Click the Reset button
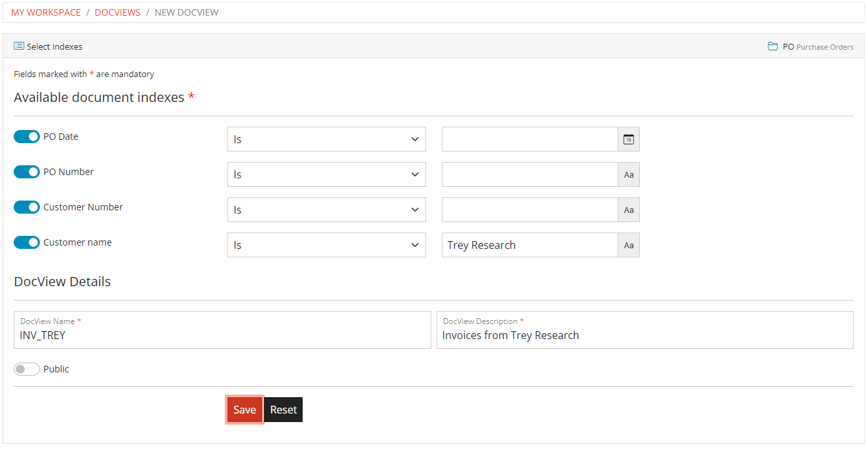This screenshot has height=456, width=868. coord(283,410)
